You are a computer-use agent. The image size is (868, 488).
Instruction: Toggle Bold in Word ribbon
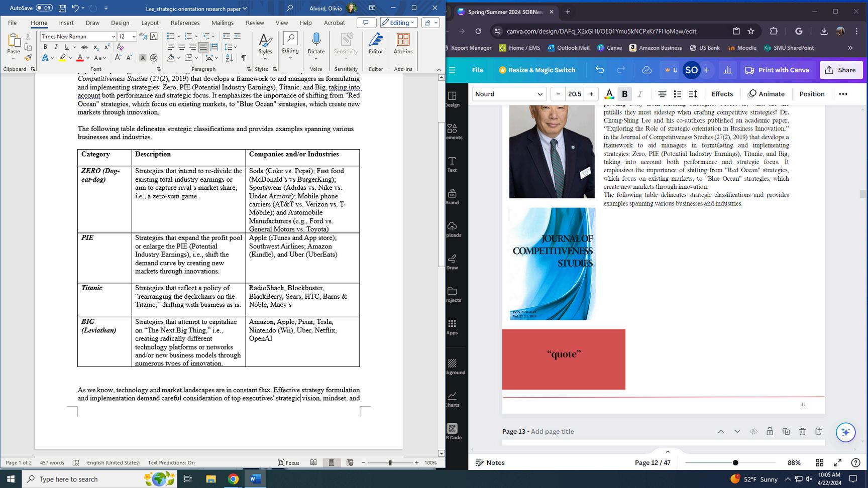coord(45,47)
